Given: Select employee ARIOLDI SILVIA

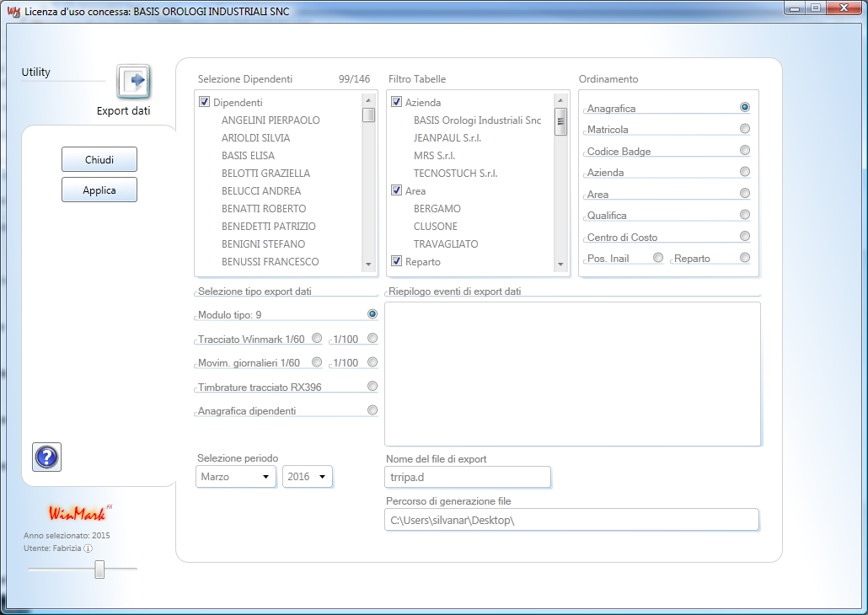Looking at the screenshot, I should 255,138.
